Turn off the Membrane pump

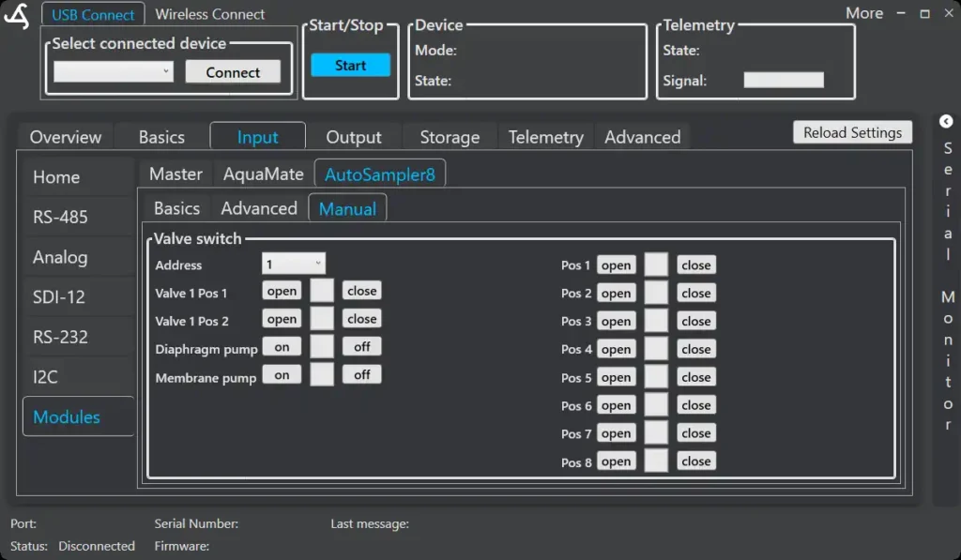tap(362, 375)
